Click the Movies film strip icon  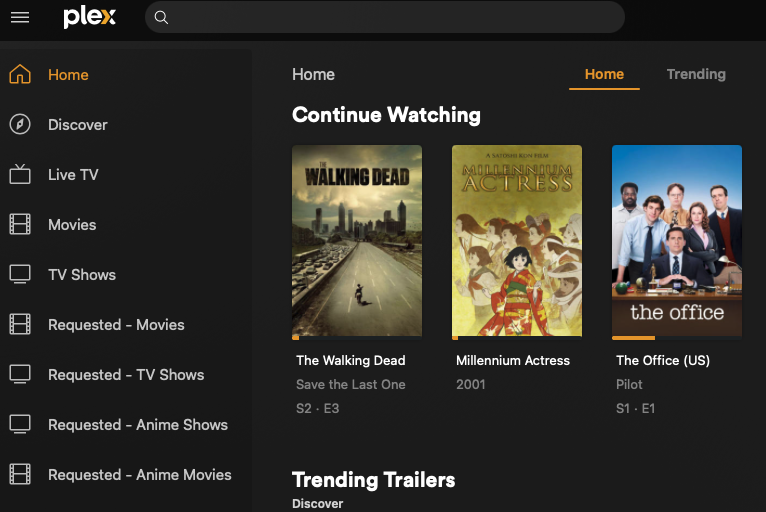[20, 224]
